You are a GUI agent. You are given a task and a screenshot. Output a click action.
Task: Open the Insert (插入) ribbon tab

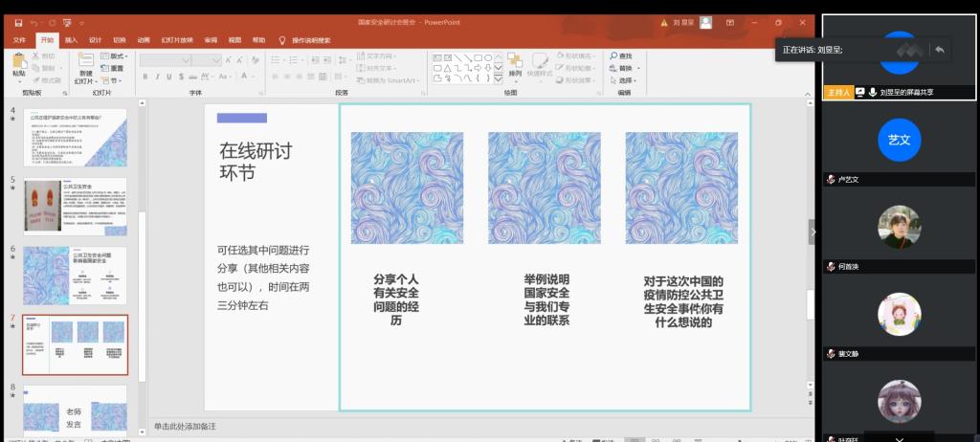[x=71, y=40]
